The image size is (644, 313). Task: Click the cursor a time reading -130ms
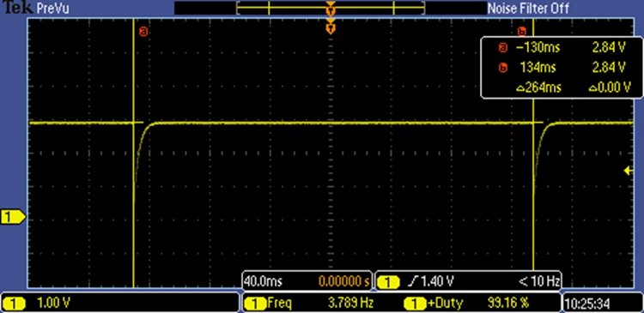coord(538,47)
